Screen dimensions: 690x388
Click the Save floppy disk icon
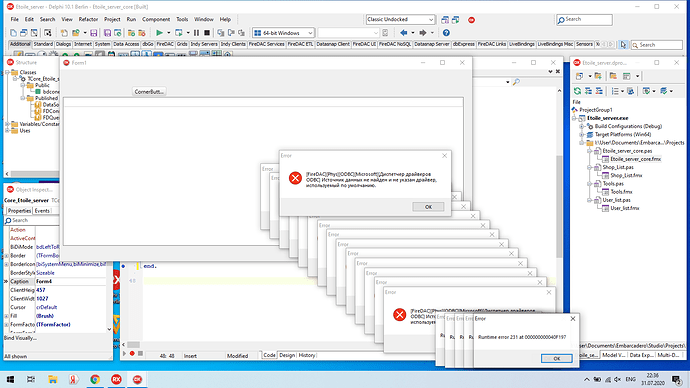click(94, 33)
